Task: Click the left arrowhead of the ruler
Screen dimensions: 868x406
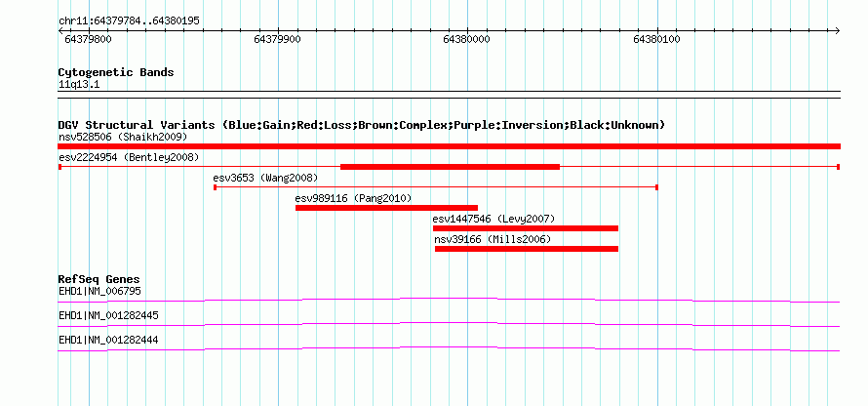Action: coord(60,31)
